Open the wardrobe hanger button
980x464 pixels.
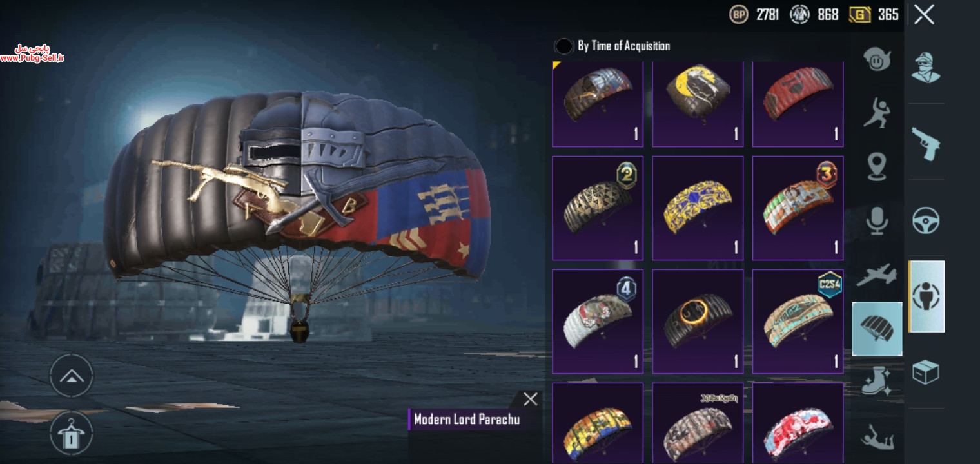72,432
